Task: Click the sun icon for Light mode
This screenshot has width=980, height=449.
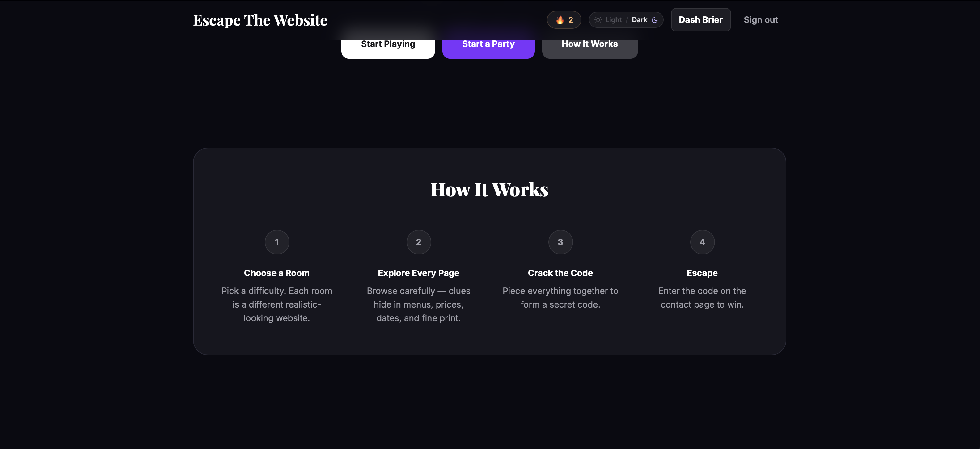Action: coord(598,20)
